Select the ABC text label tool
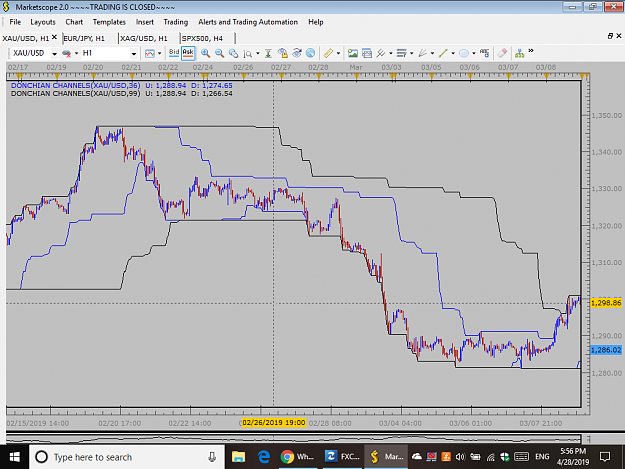Viewport: 625px width, 469px height. pyautogui.click(x=484, y=53)
